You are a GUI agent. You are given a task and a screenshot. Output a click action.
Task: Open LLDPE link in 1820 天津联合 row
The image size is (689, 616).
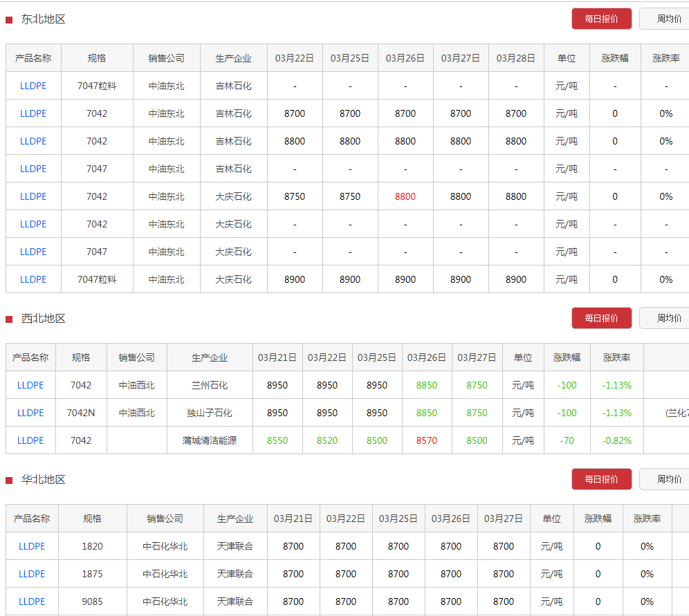[x=32, y=547]
